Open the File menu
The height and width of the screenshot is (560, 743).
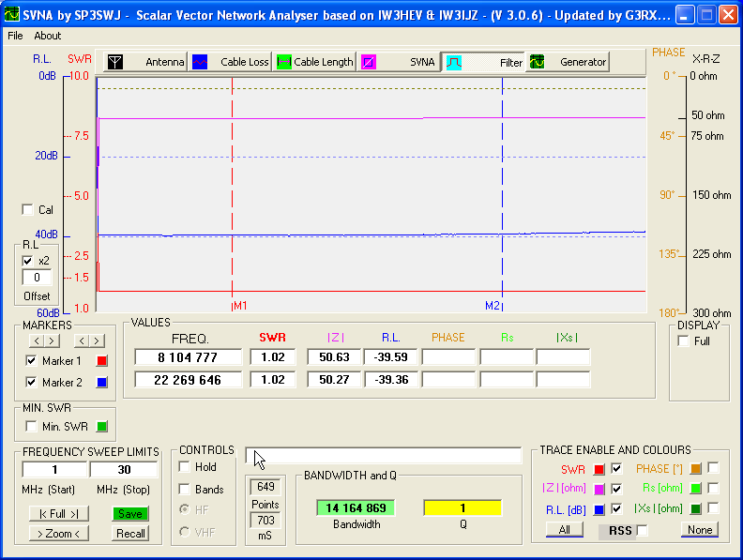point(15,36)
